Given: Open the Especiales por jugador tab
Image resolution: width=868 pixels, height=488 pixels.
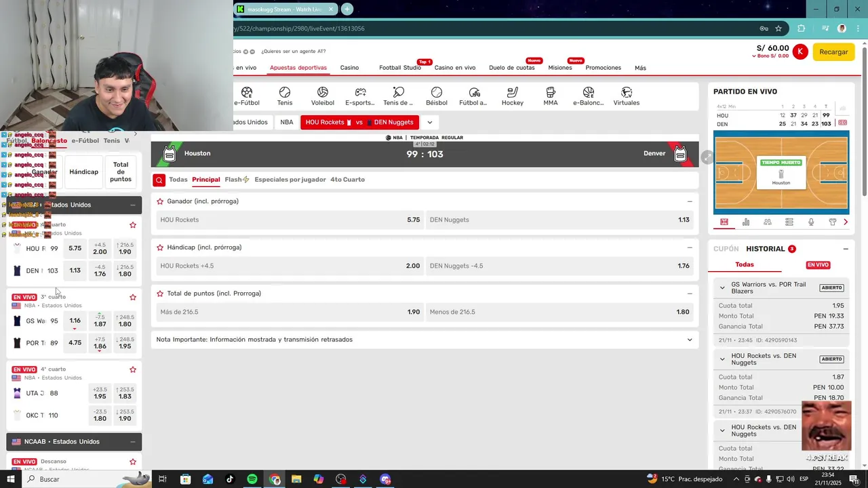Looking at the screenshot, I should pyautogui.click(x=290, y=180).
